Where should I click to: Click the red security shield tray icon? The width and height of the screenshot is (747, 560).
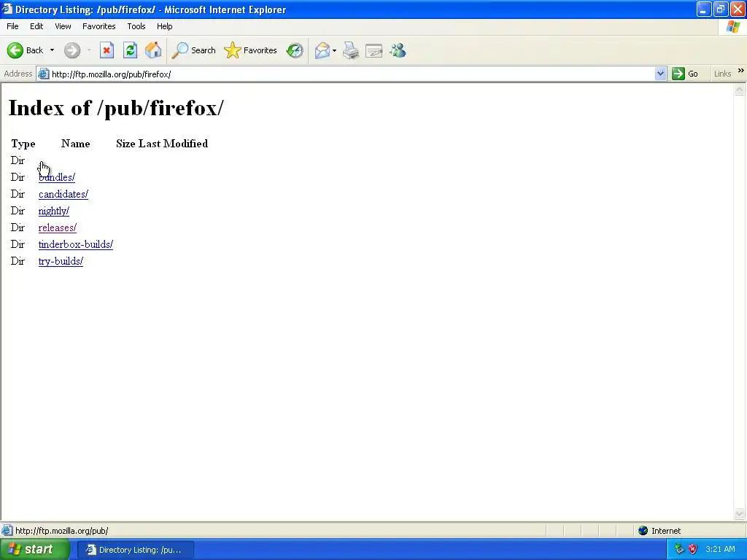(x=693, y=549)
